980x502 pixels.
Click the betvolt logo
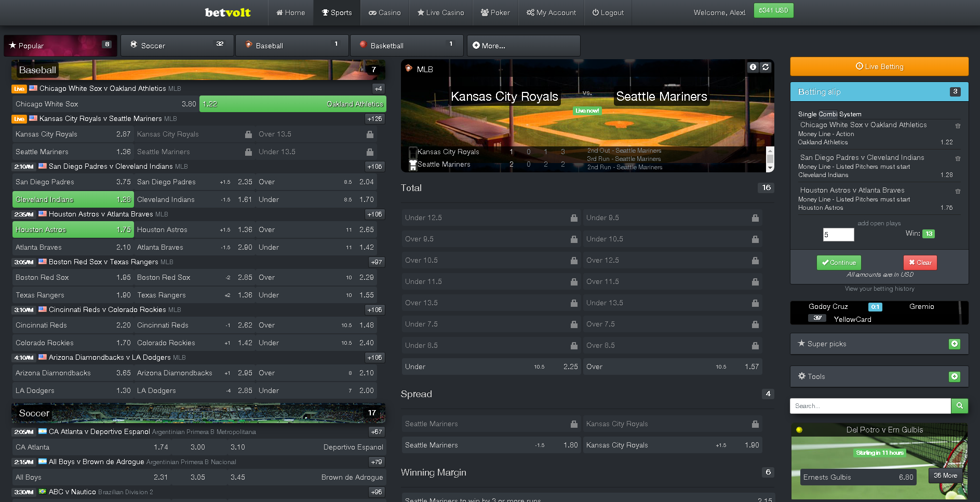pyautogui.click(x=227, y=12)
